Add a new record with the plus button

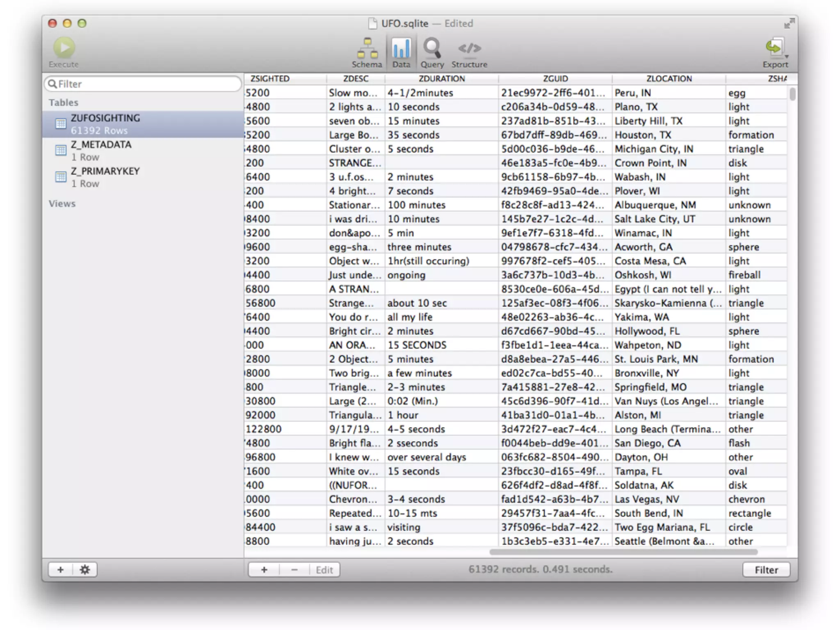click(264, 570)
